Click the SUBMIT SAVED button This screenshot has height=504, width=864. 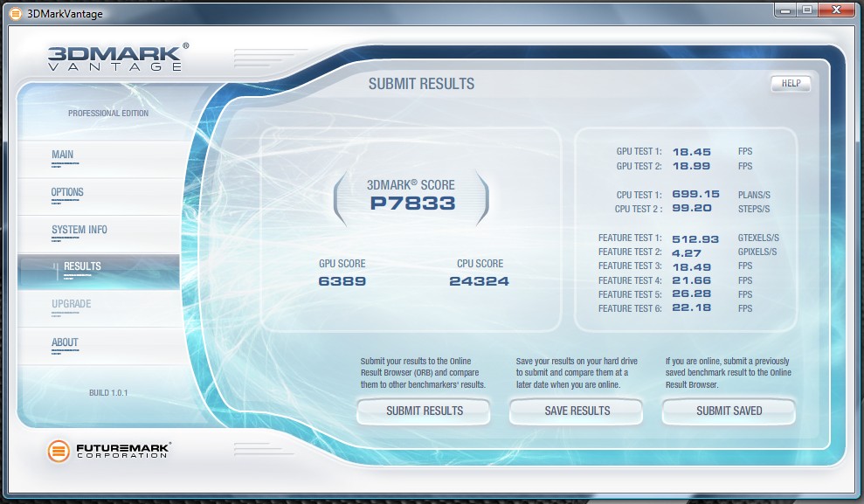click(x=729, y=411)
